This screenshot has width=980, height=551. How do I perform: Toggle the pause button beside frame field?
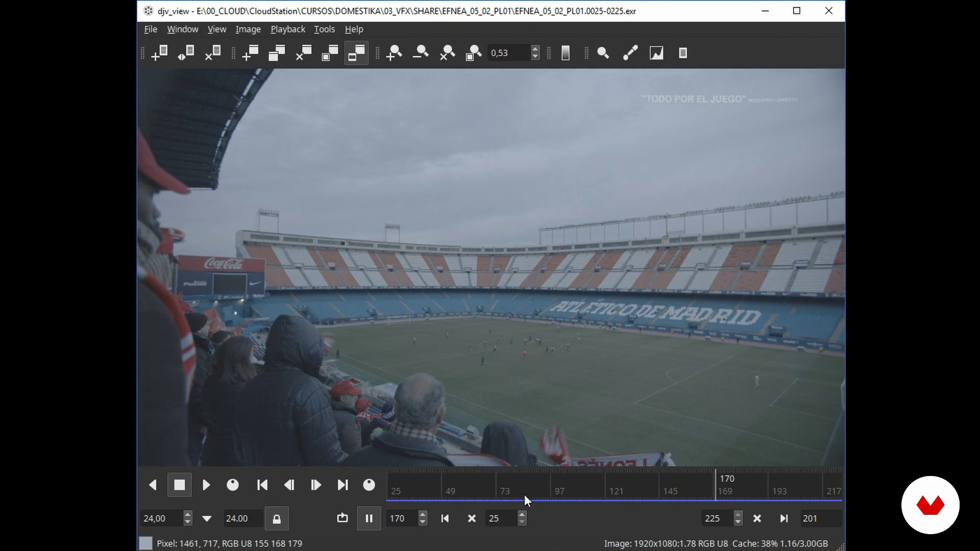[x=369, y=518]
